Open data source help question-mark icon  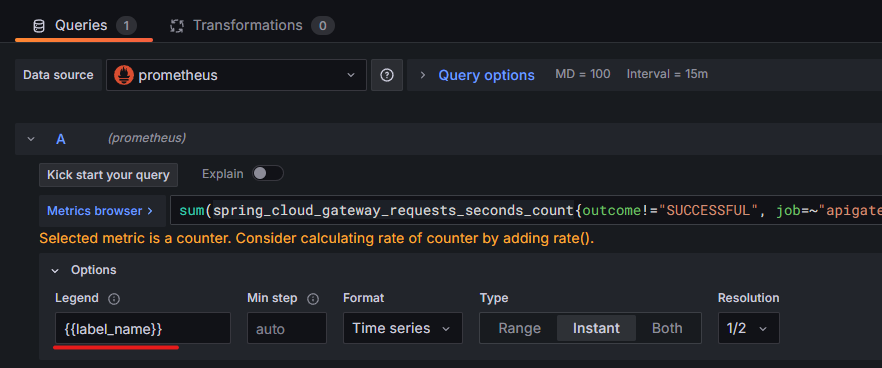(386, 75)
